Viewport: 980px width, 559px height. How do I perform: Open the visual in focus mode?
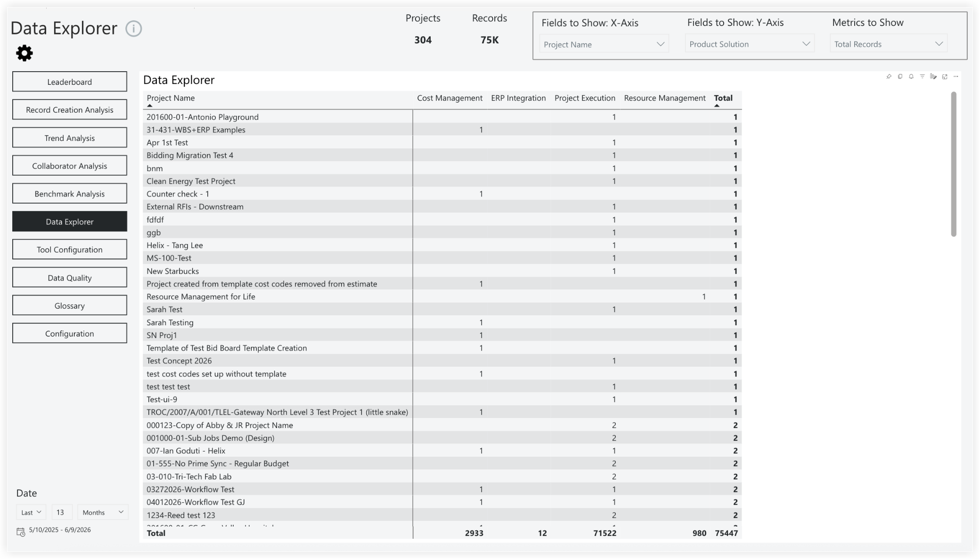[945, 76]
